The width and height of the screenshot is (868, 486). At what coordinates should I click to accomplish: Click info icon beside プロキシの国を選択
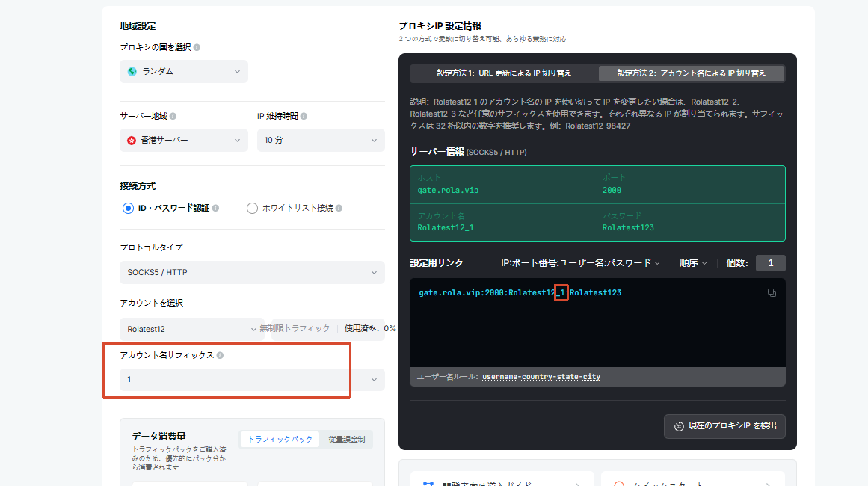coord(197,48)
